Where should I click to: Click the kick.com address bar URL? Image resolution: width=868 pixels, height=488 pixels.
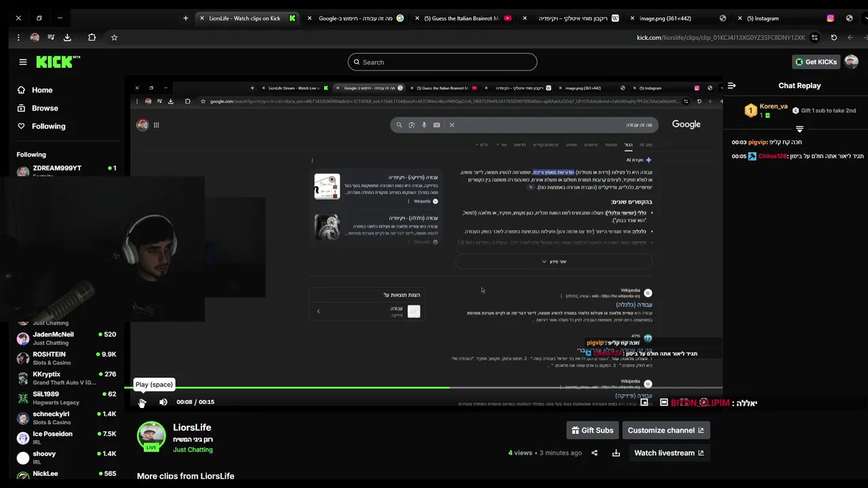[x=721, y=37]
